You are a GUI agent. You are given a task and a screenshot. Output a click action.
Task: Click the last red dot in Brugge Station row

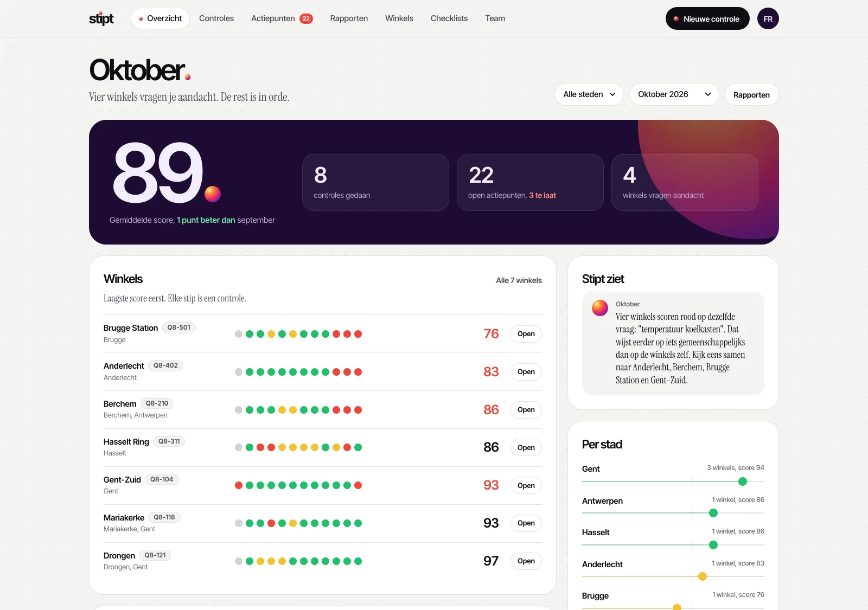point(358,334)
